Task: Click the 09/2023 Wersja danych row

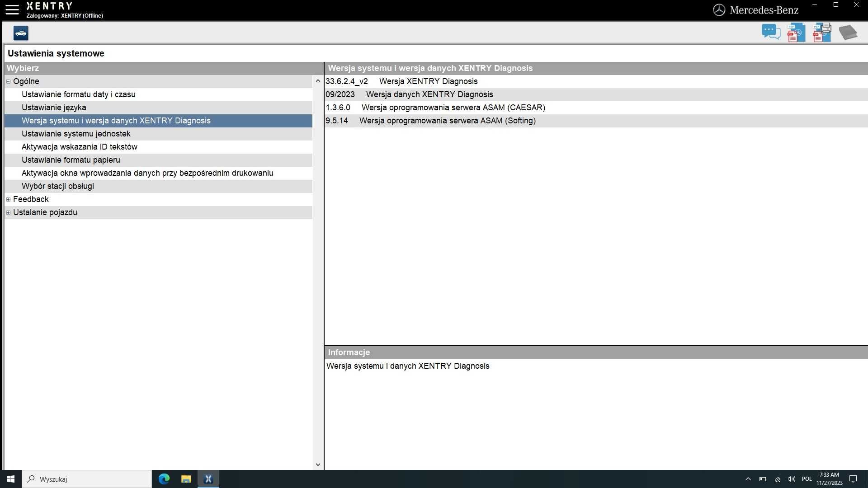Action: tap(596, 94)
